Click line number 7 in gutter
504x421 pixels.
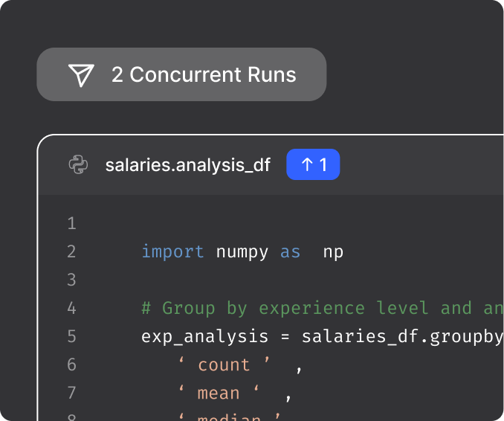pyautogui.click(x=71, y=393)
